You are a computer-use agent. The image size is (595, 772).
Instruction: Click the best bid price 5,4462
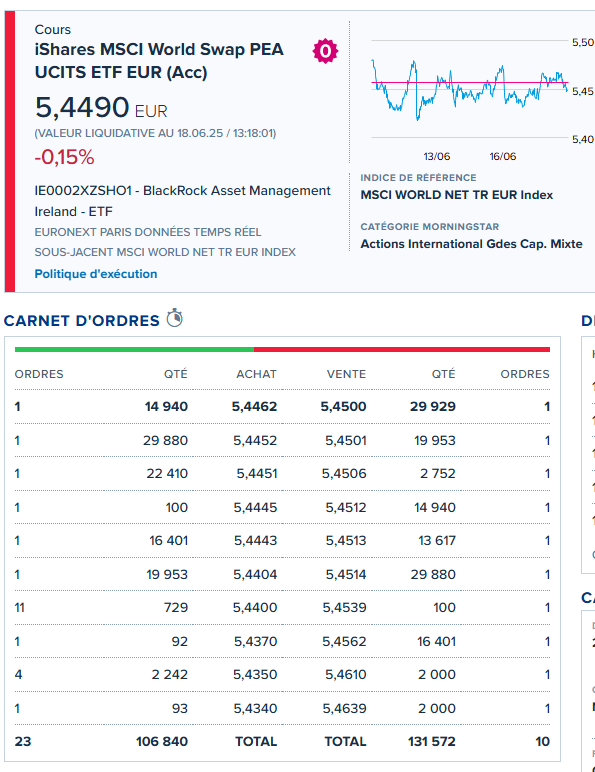point(255,407)
